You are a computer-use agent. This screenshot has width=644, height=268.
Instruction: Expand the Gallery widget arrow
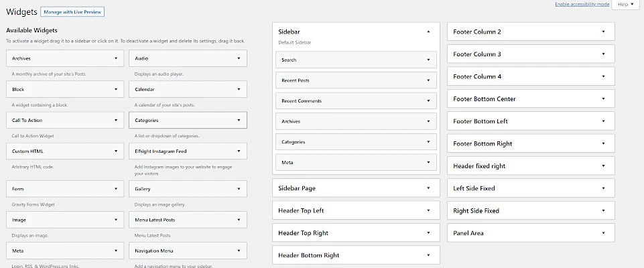click(239, 189)
